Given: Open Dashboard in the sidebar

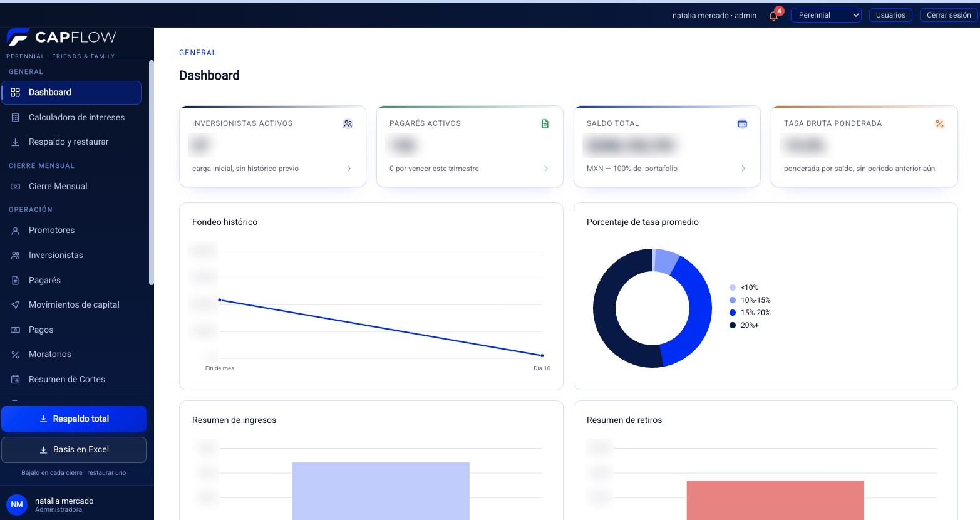Looking at the screenshot, I should point(71,93).
